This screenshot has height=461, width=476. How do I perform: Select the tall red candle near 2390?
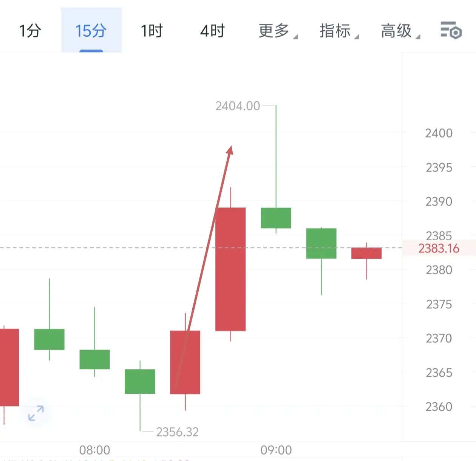(x=230, y=269)
